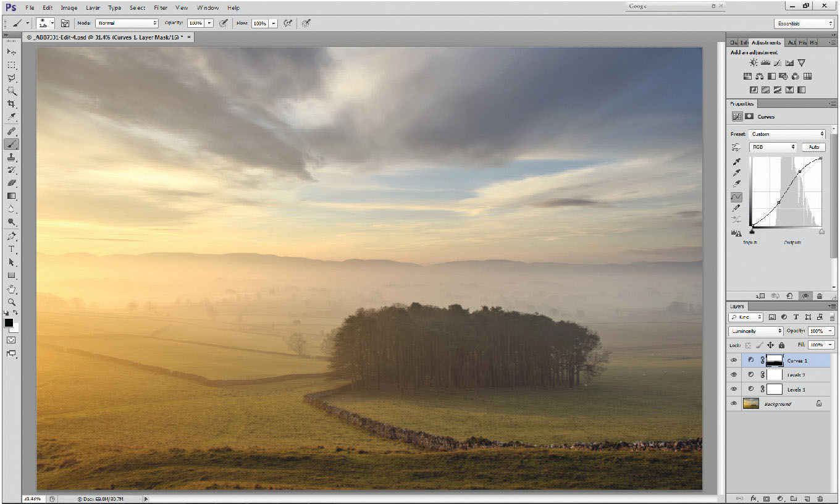Move the black point slider under curve
This screenshot has height=504, width=840.
tap(752, 232)
